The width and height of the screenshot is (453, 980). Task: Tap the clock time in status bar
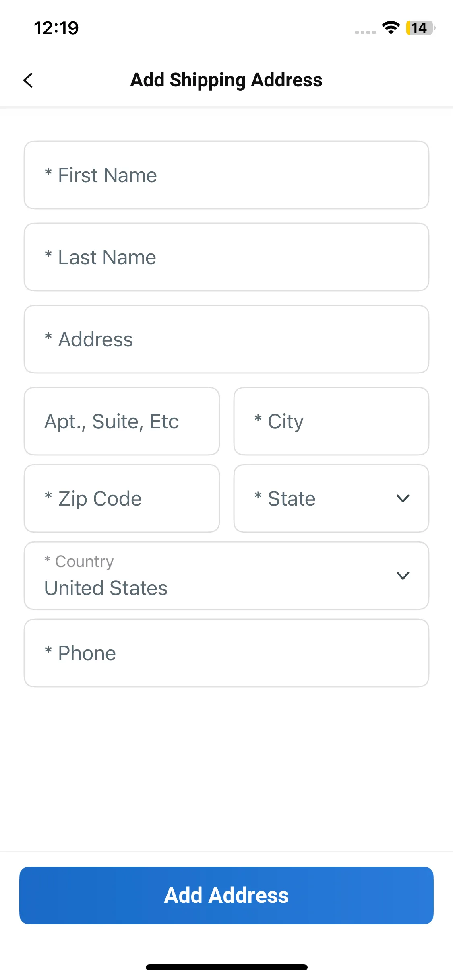[x=56, y=28]
